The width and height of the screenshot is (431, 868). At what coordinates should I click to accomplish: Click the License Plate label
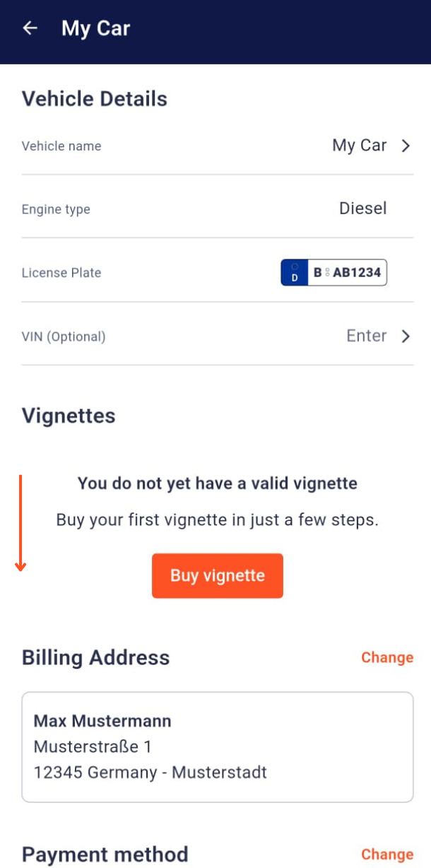point(61,273)
